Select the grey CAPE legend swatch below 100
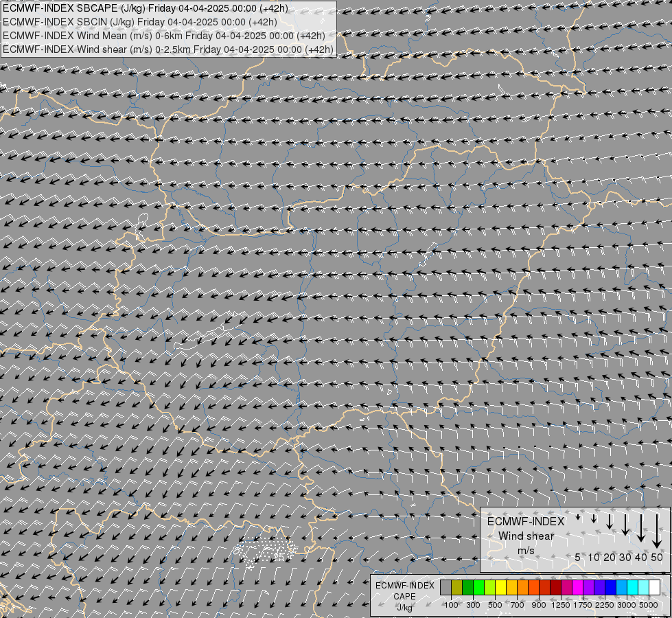Image resolution: width=672 pixels, height=618 pixels. tap(445, 588)
